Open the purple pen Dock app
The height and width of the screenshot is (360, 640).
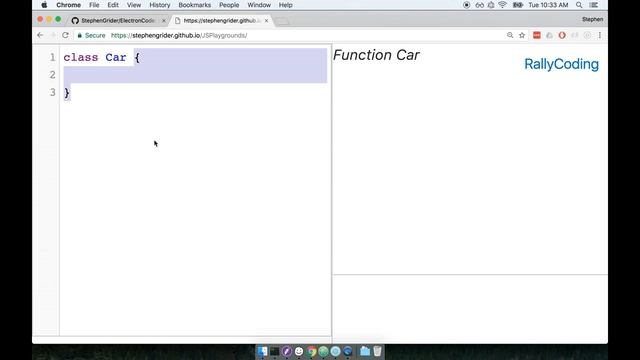coord(287,351)
